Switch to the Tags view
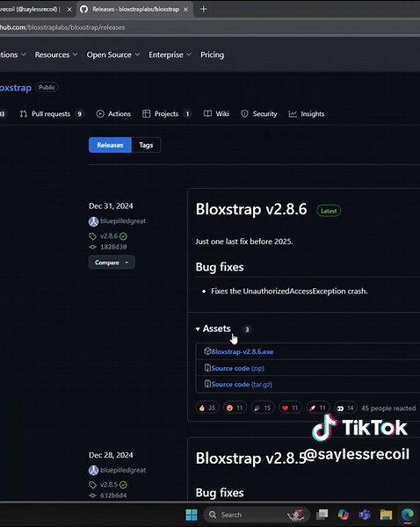 pyautogui.click(x=146, y=145)
